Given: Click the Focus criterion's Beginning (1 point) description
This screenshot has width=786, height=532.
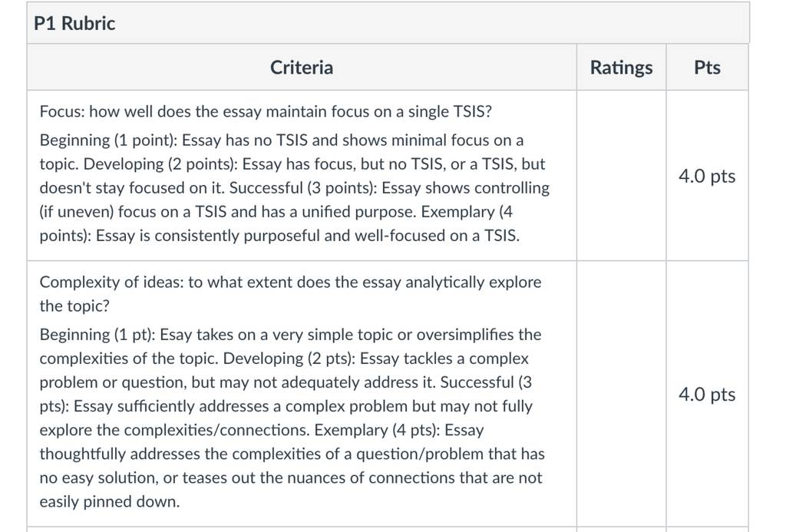Looking at the screenshot, I should (281, 152).
